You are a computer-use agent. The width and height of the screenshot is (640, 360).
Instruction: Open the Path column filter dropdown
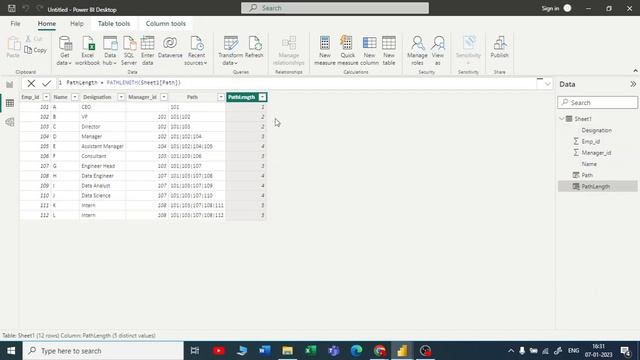(221, 97)
